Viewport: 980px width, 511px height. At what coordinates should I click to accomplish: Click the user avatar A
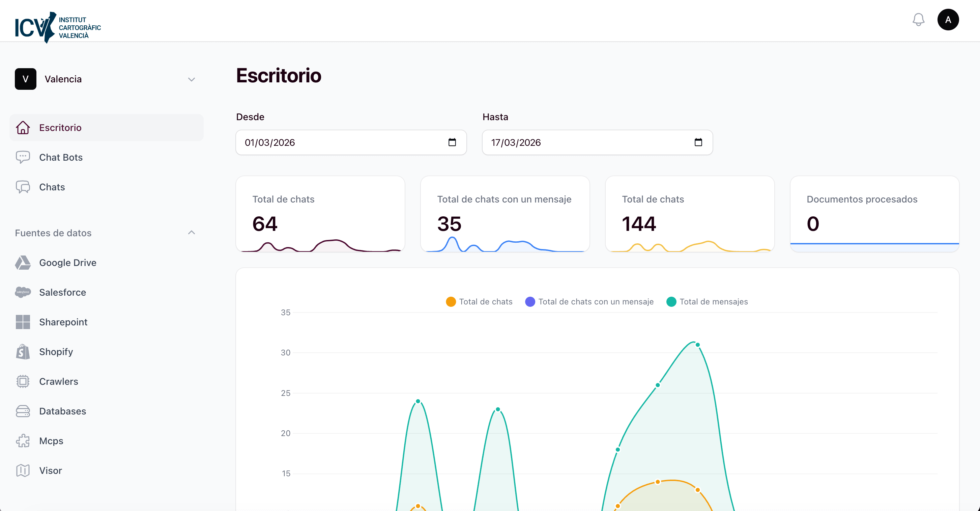coord(948,20)
